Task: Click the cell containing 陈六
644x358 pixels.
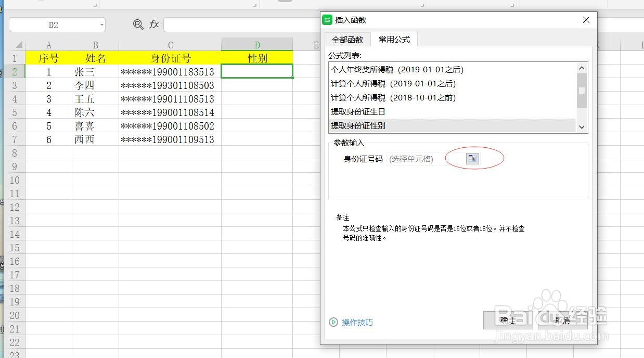Action: coord(96,112)
